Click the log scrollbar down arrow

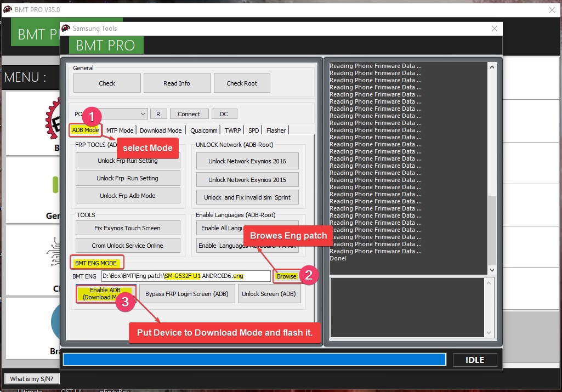pos(492,270)
